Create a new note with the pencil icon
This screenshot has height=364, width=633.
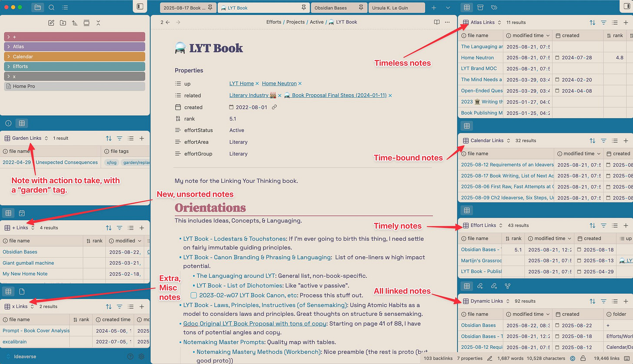(x=51, y=23)
